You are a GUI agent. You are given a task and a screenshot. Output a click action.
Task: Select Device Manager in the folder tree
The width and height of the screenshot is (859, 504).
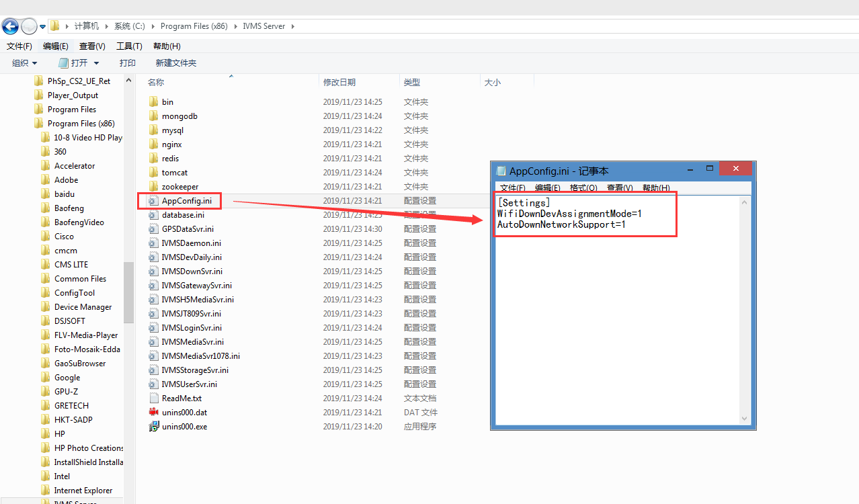pyautogui.click(x=83, y=307)
